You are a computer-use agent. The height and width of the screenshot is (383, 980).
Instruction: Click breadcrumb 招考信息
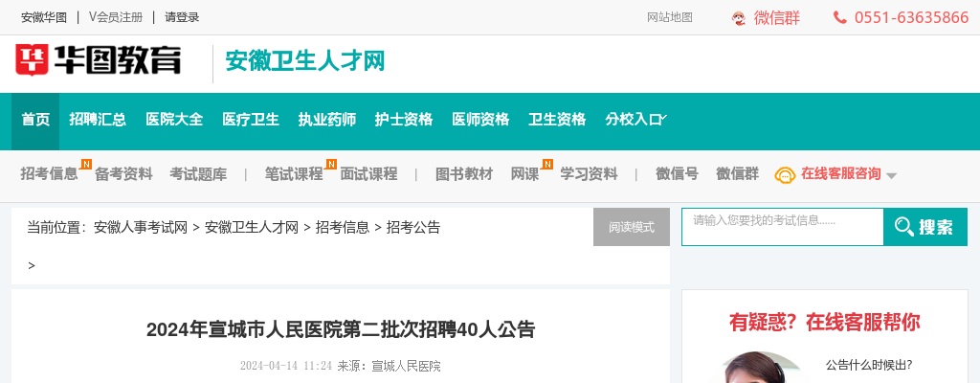[343, 227]
